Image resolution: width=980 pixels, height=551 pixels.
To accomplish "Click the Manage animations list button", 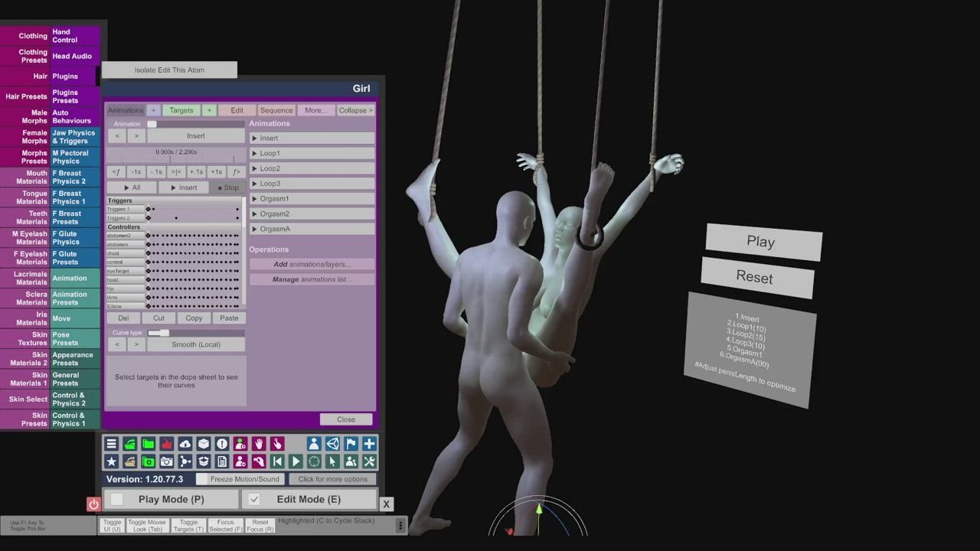I will coord(312,279).
